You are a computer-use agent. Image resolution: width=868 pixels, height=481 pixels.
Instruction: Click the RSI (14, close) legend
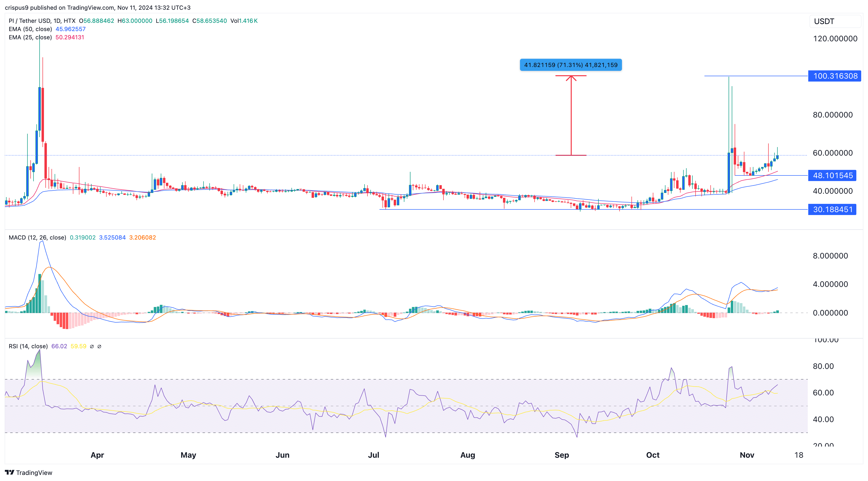(28, 346)
